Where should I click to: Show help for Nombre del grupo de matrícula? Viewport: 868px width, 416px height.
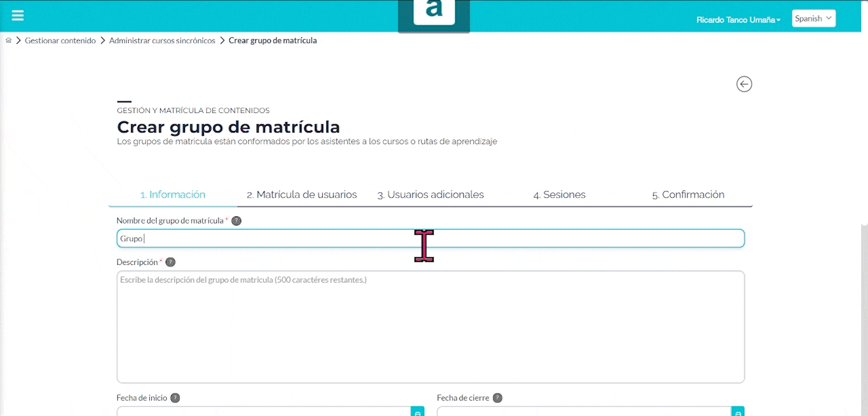click(x=236, y=221)
